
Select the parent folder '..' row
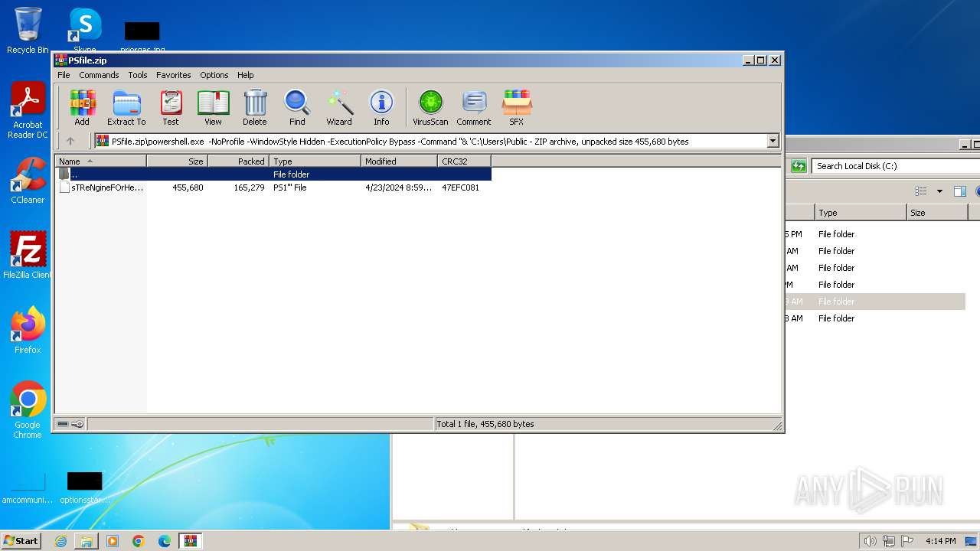coord(273,174)
